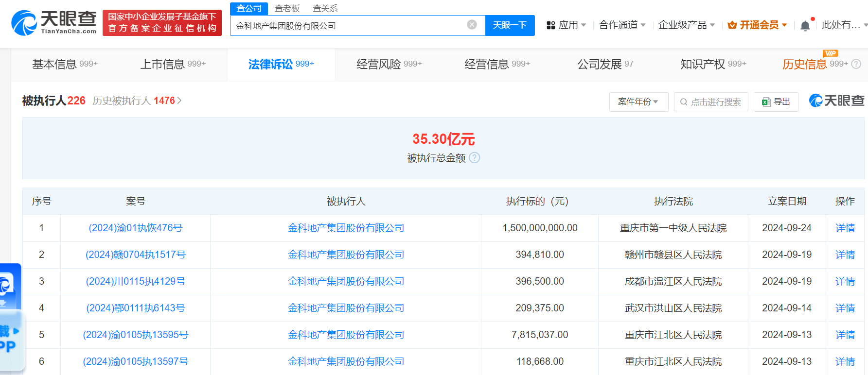Viewport: 868px width, 375px height.
Task: Click the red 国家中小企业发展子基金旗下 banner
Action: [162, 23]
